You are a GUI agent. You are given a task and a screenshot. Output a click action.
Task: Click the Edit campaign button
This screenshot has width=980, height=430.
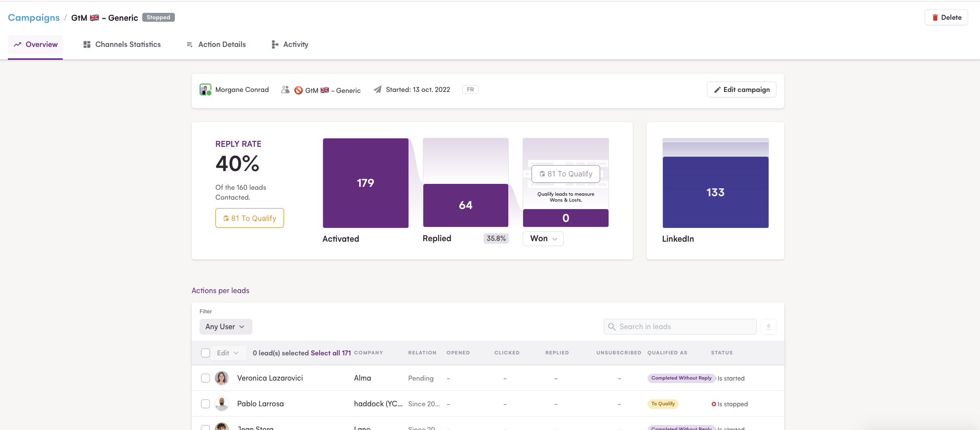(741, 89)
